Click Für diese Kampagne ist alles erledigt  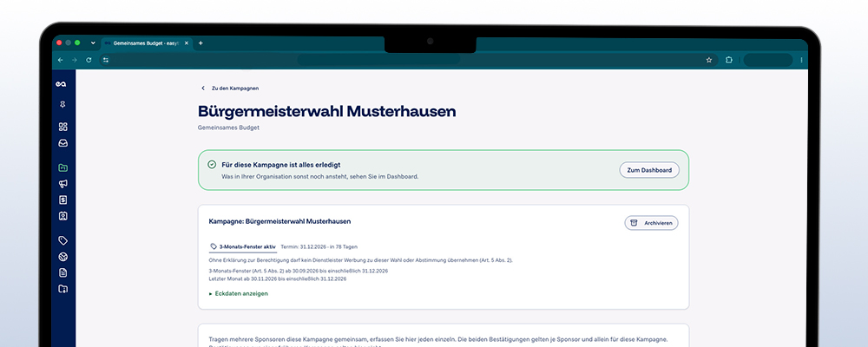tap(280, 165)
